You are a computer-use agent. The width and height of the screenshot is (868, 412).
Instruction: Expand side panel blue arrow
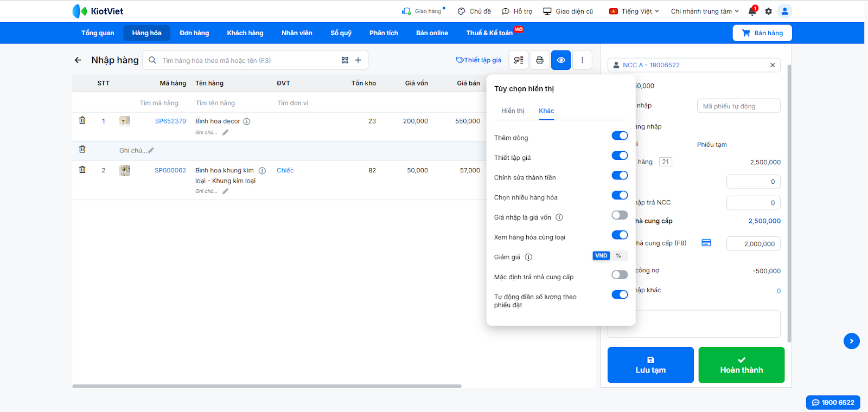[852, 341]
